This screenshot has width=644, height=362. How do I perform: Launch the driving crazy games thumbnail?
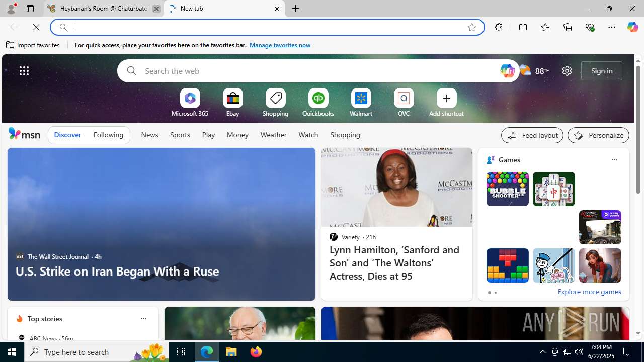tap(600, 227)
